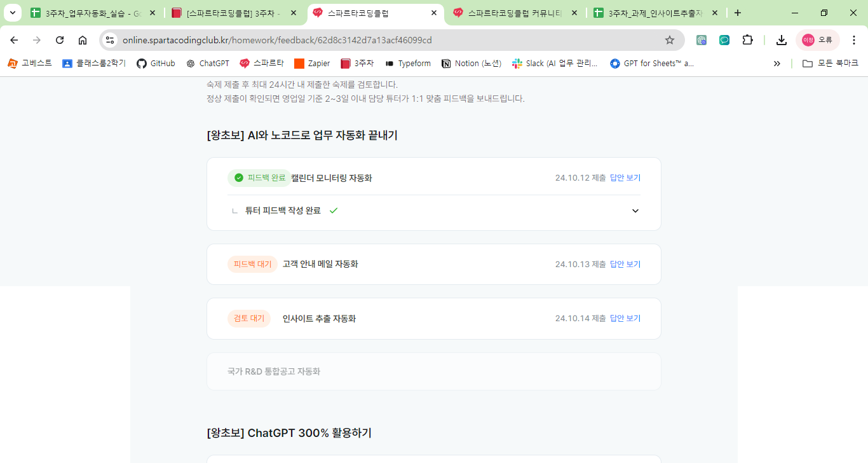Image resolution: width=868 pixels, height=463 pixels.
Task: Click 피드백 대기 status badge
Action: pyautogui.click(x=252, y=264)
